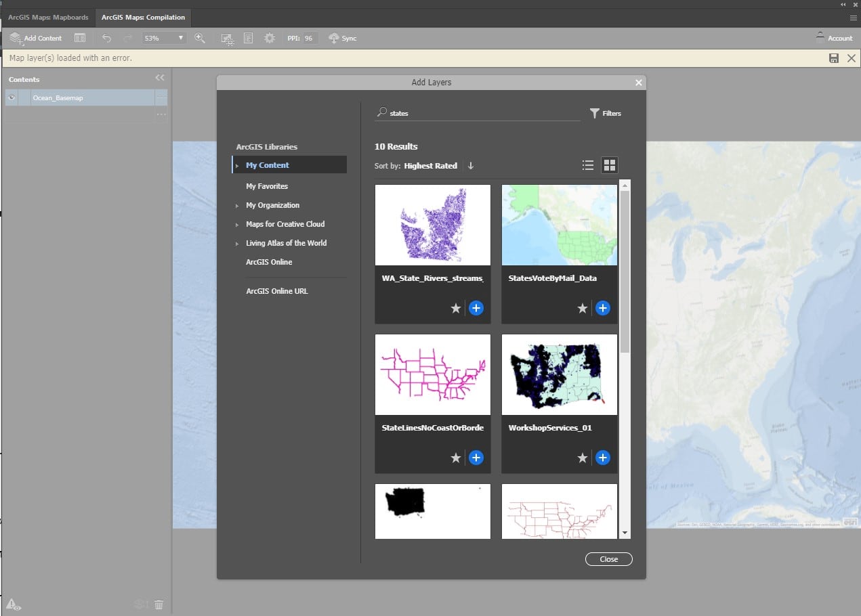Click the magnifier zoom-in icon

[x=200, y=38]
